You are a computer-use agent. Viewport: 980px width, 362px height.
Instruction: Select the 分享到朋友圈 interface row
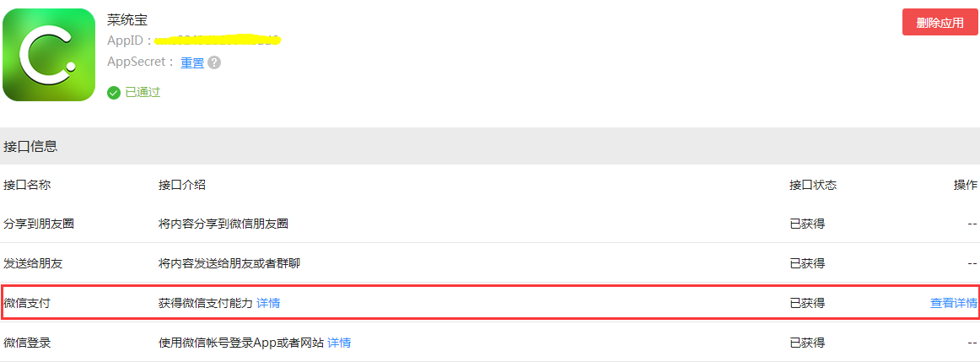point(490,224)
